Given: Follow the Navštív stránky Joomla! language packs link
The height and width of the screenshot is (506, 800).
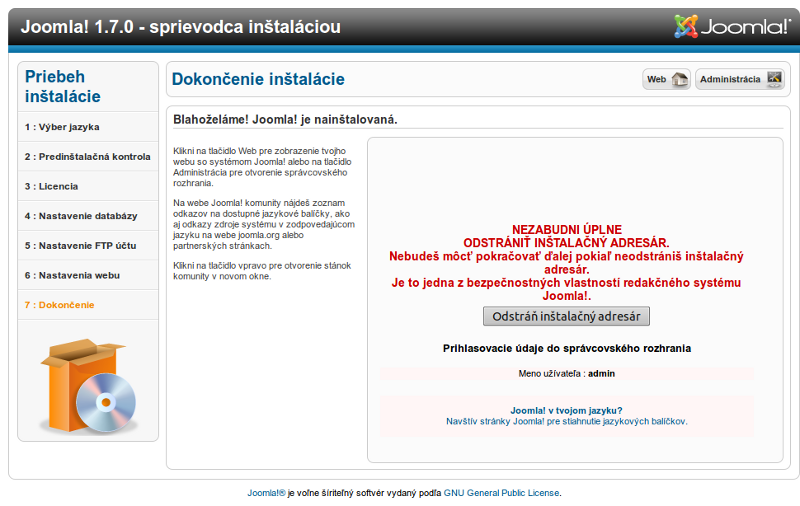Looking at the screenshot, I should pos(566,421).
